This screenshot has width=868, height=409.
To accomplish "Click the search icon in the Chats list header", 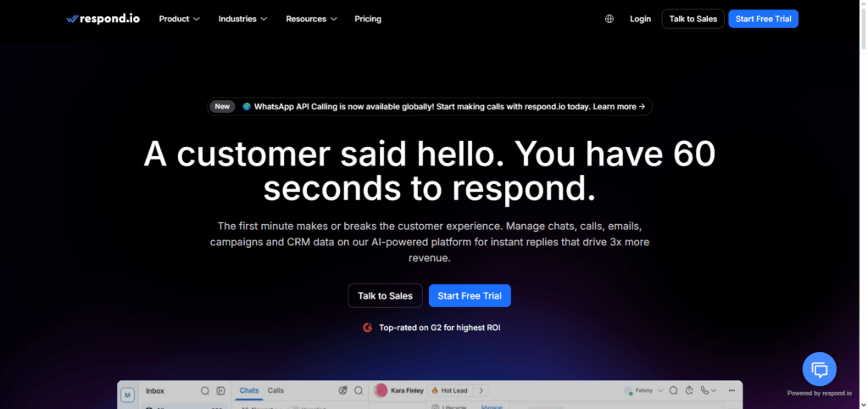I will 359,390.
